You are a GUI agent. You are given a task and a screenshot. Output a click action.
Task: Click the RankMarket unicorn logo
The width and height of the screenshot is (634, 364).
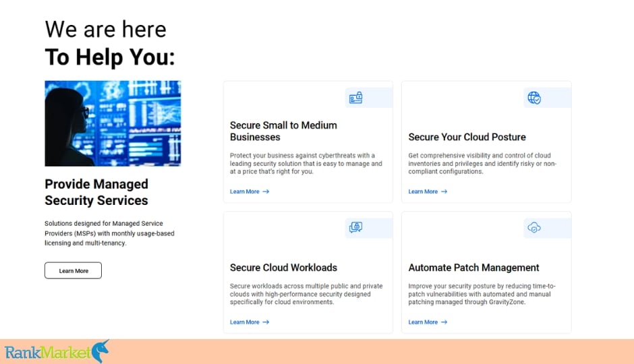[x=57, y=351]
